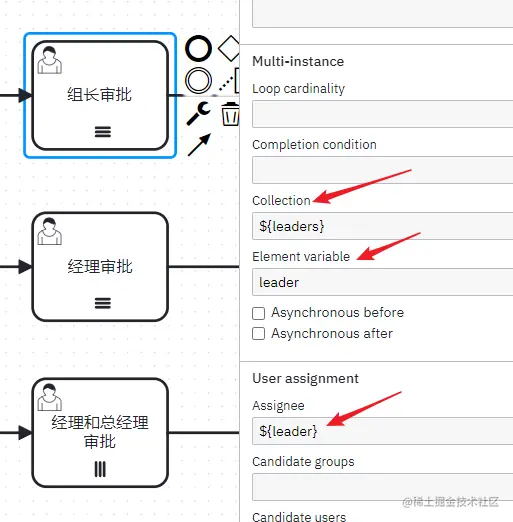Click sequential marker on 经理审批 task
The image size is (513, 522).
pyautogui.click(x=103, y=303)
